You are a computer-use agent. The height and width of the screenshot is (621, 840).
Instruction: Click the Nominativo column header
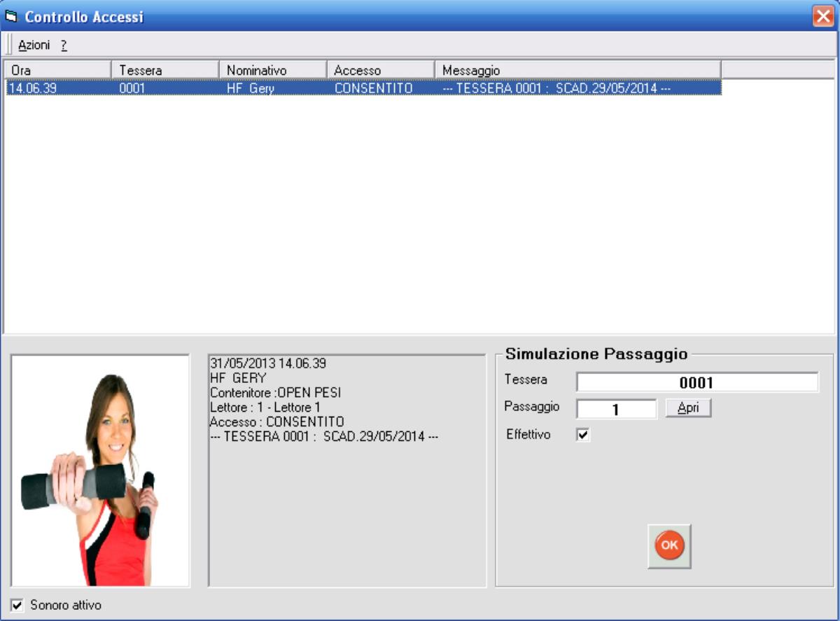(x=273, y=70)
